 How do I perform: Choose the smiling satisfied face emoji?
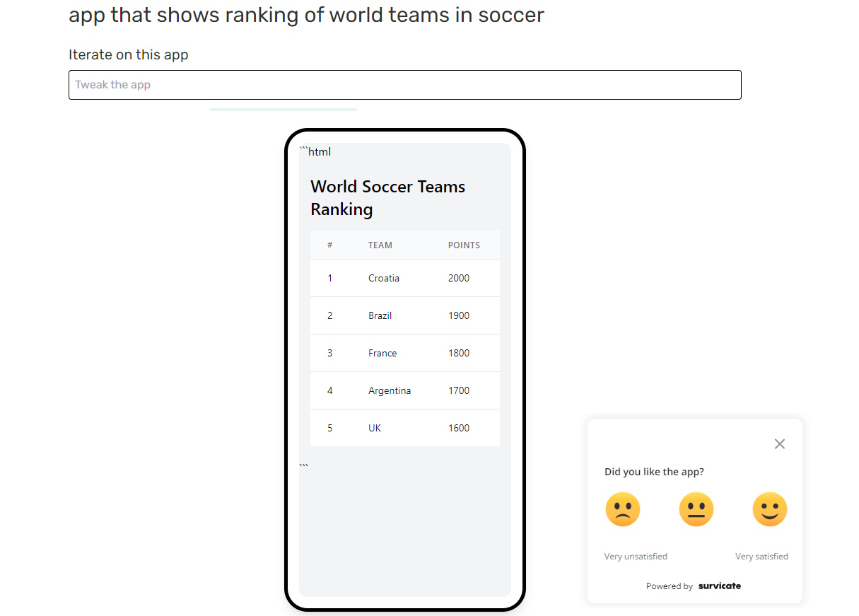tap(769, 510)
